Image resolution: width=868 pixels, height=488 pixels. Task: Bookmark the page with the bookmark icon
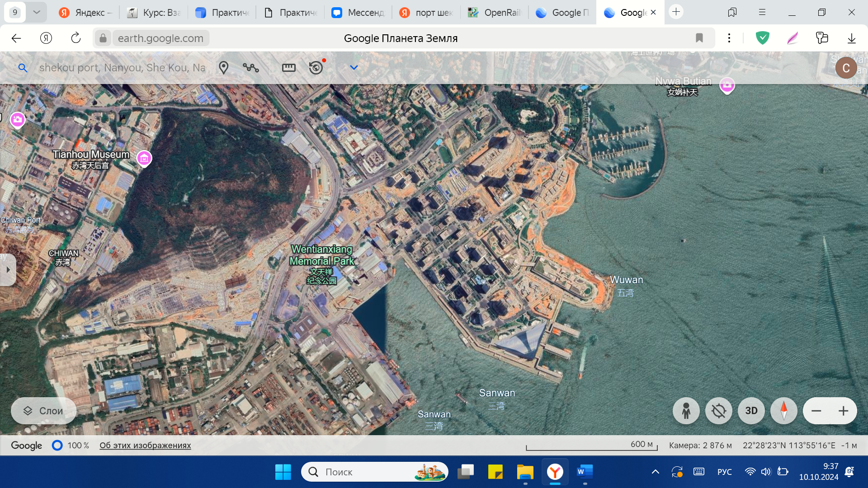[x=699, y=38]
